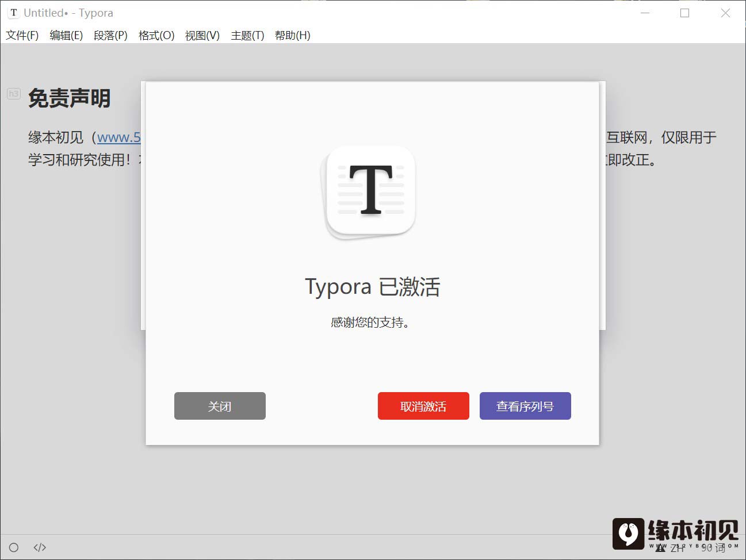This screenshot has height=560, width=746.
Task: Open the 文件(F) menu
Action: (22, 35)
